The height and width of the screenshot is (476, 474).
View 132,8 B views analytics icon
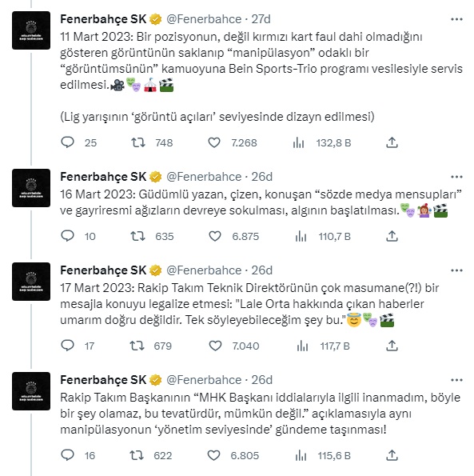coord(299,142)
